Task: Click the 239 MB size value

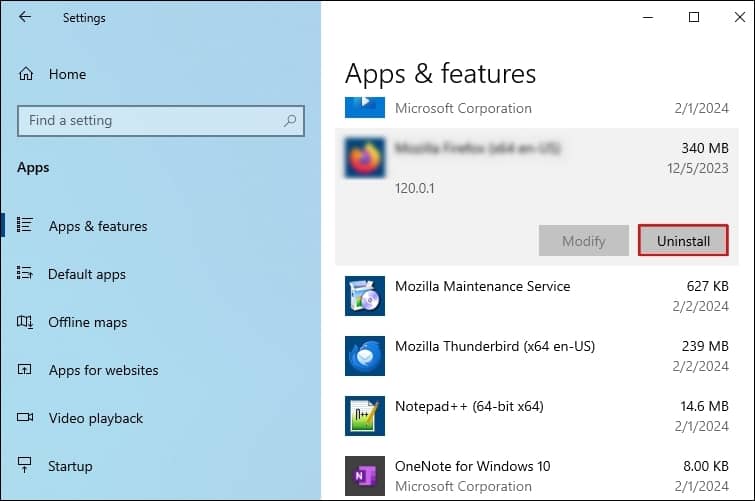Action: click(x=705, y=346)
